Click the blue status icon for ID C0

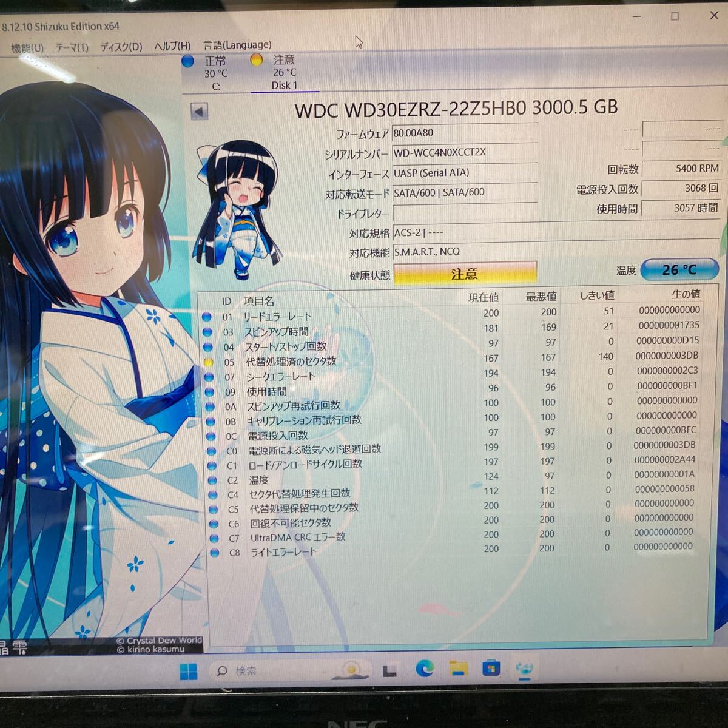click(211, 451)
